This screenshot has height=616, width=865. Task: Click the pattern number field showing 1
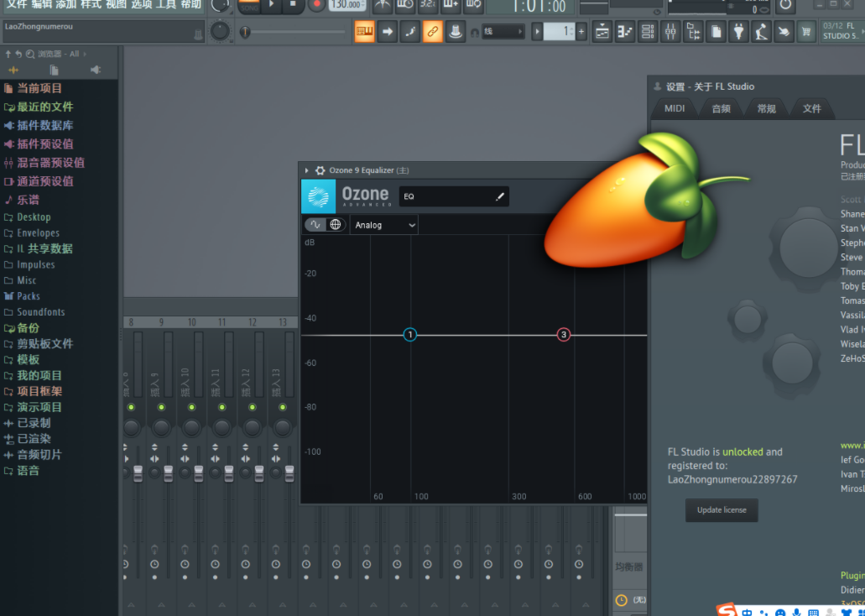pyautogui.click(x=560, y=32)
